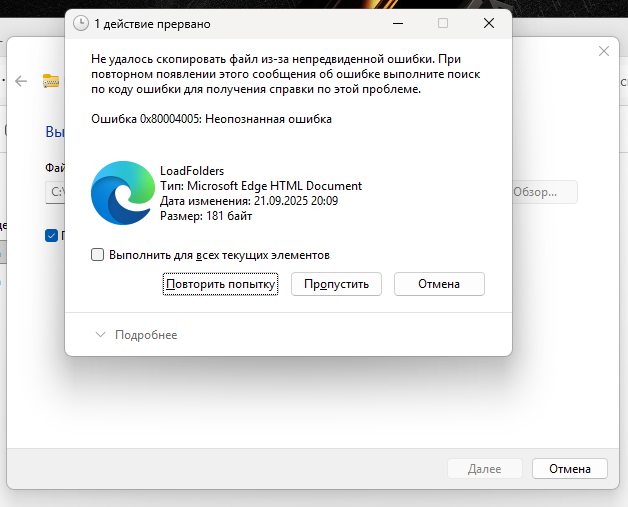The image size is (628, 507).
Task: Enable 'Выполнить для всех текущих элементов' checkbox
Action: [98, 255]
